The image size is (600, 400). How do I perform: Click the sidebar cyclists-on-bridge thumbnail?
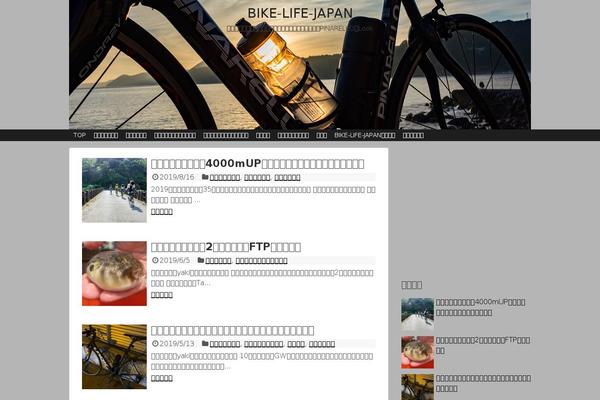(417, 314)
